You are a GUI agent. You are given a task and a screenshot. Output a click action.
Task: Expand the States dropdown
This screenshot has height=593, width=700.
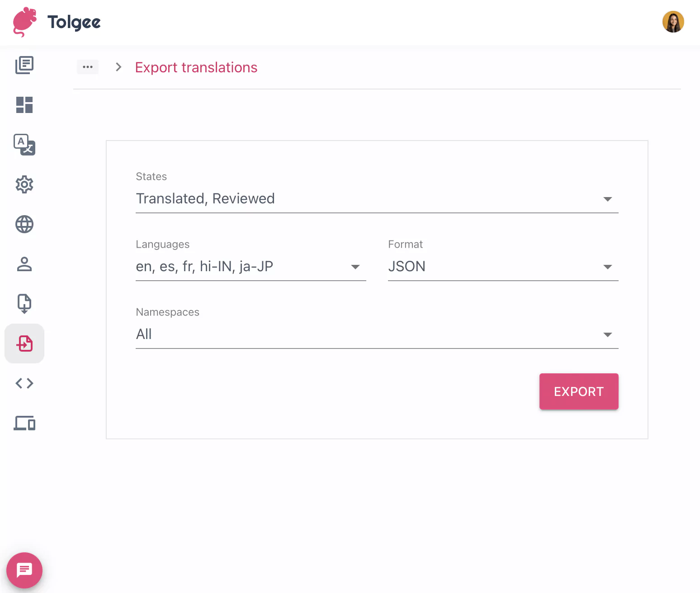coord(608,199)
